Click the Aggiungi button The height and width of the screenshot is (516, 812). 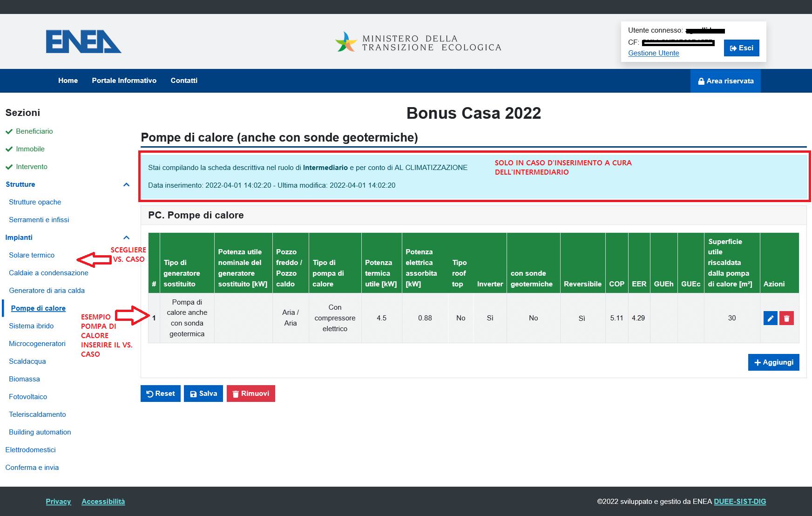coord(773,362)
